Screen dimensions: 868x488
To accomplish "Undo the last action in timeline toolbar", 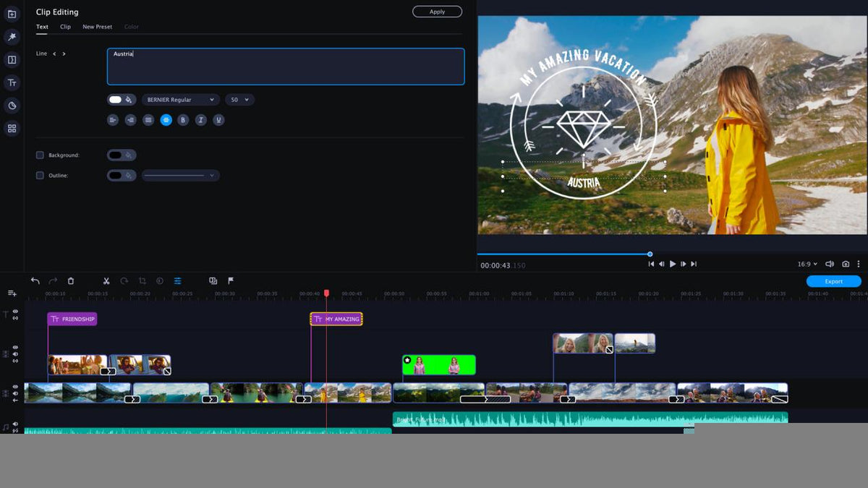I will (x=35, y=281).
